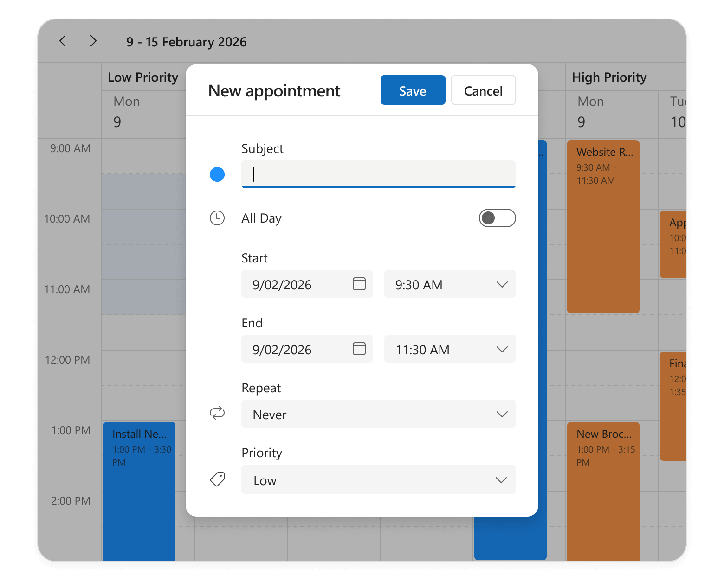Click the 2:00 PM time label
724x588 pixels.
(71, 501)
